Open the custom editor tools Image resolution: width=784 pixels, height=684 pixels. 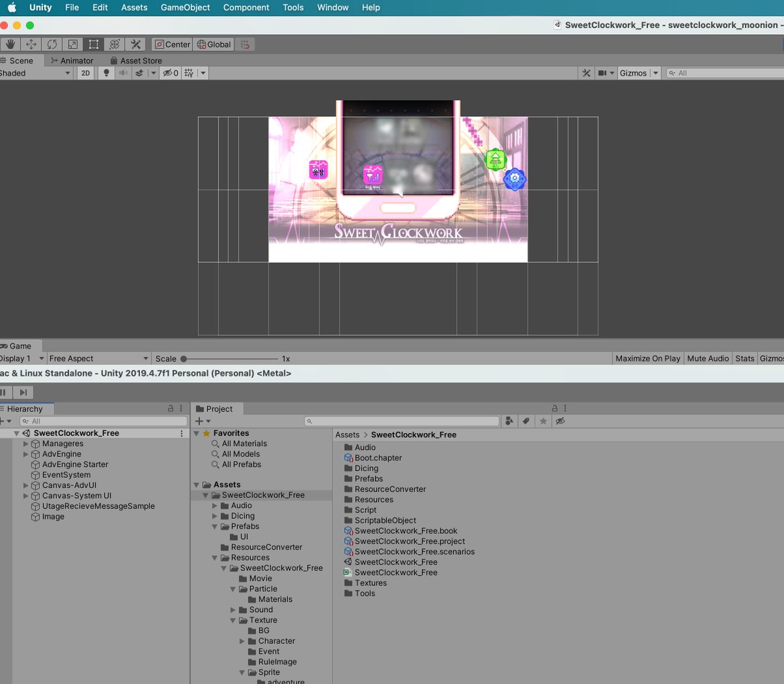tap(135, 44)
